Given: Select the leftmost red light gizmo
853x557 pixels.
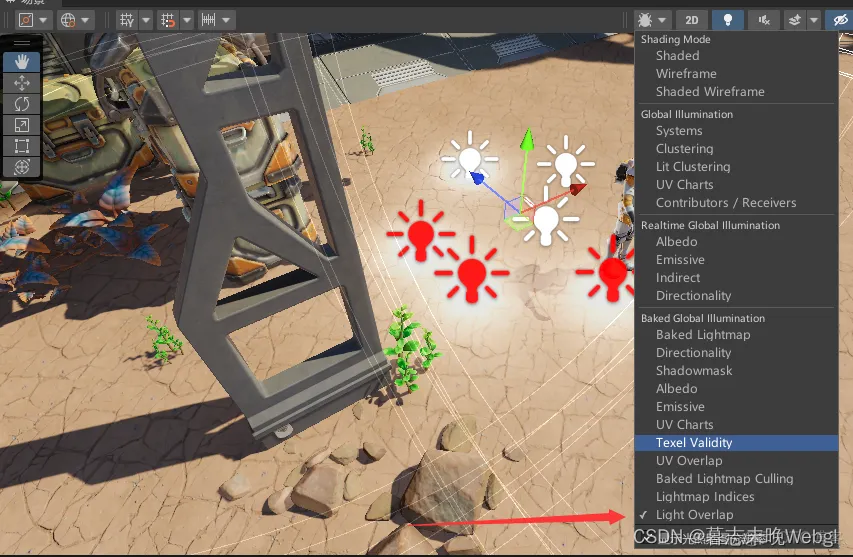Looking at the screenshot, I should tap(421, 233).
